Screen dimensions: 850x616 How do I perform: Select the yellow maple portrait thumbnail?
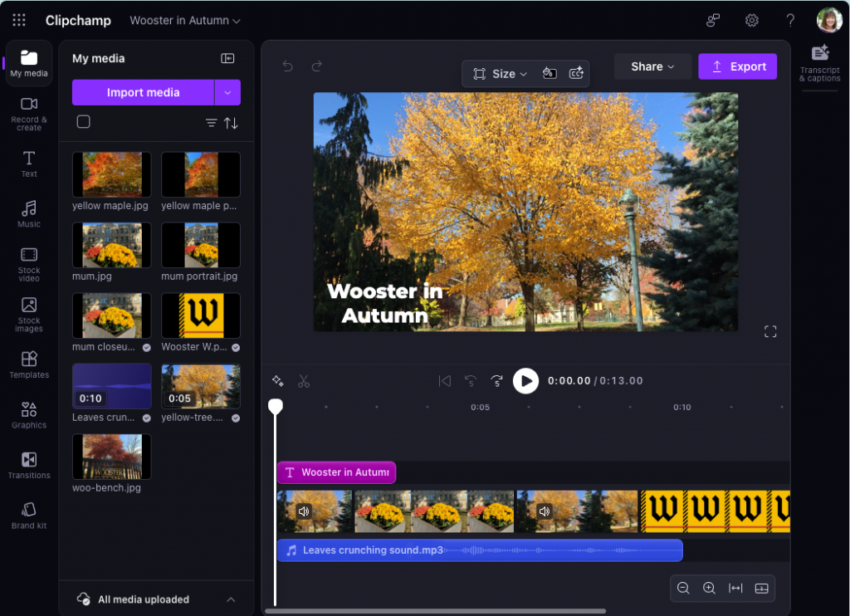point(201,174)
